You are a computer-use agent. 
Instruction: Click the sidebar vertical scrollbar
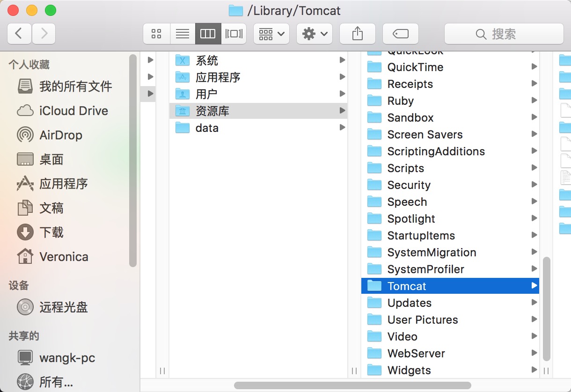coord(132,160)
